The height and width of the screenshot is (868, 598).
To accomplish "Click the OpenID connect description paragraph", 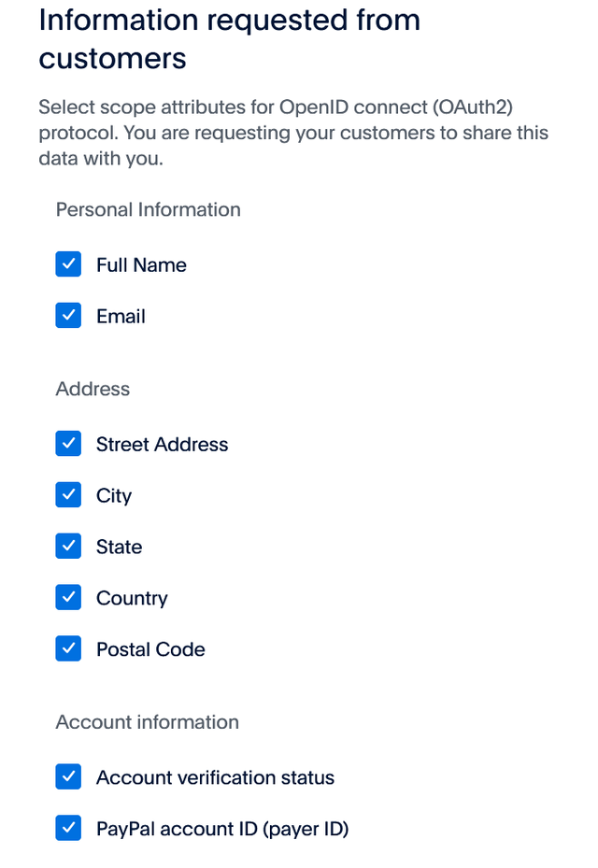I will (x=292, y=133).
